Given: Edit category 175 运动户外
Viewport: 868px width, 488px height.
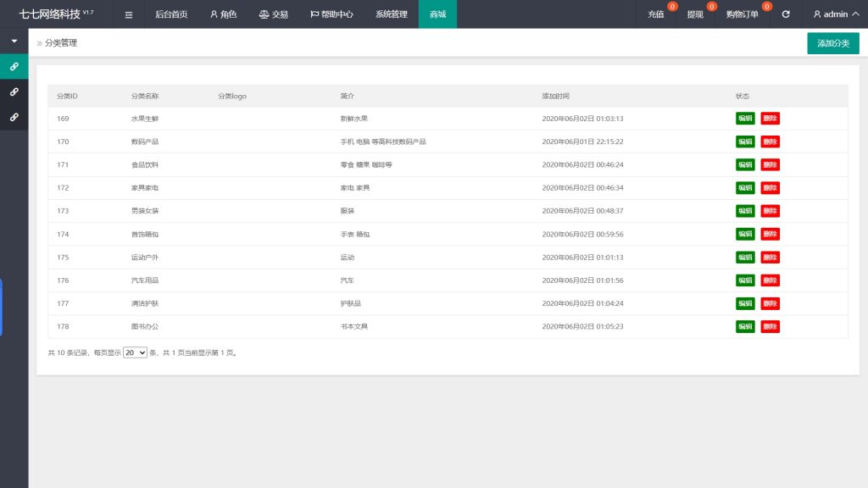Looking at the screenshot, I should [745, 258].
